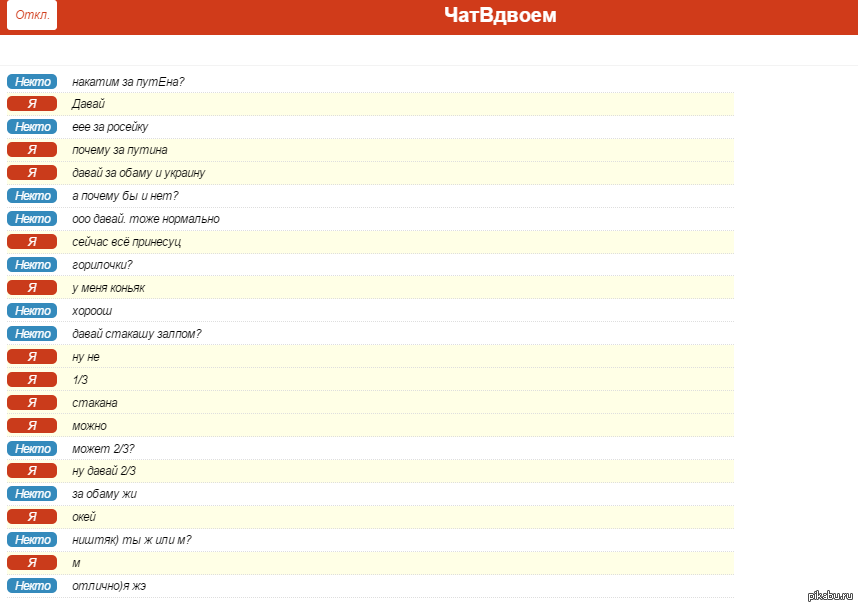Select Я badge next to 'у меня коньяк'
Viewport: 858px width, 607px height.
point(32,288)
